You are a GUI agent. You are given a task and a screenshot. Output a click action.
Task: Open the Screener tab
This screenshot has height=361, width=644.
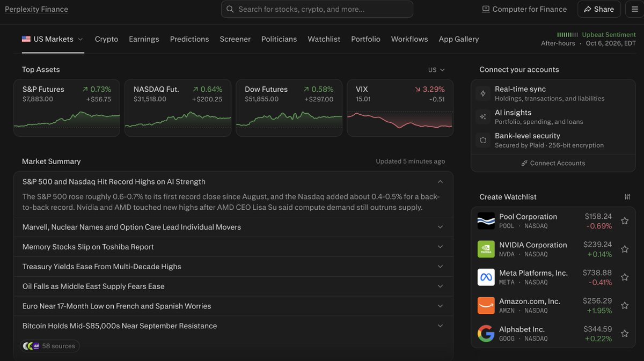tap(235, 39)
